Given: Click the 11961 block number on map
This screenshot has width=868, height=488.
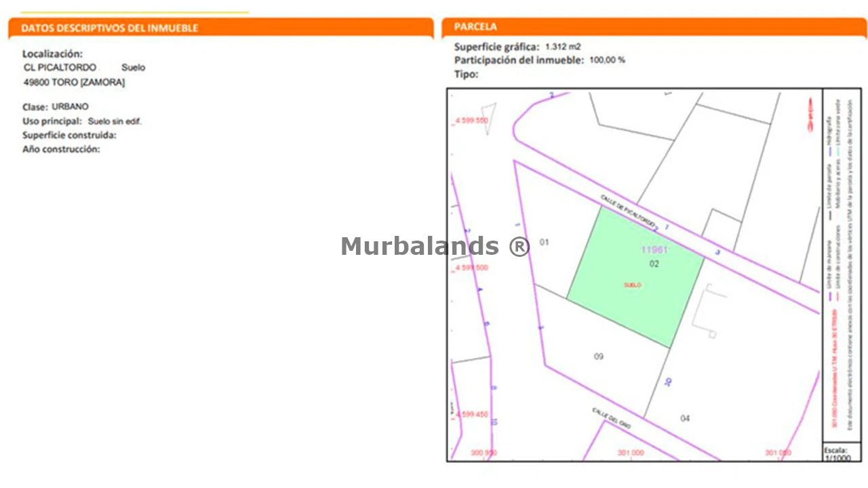Looking at the screenshot, I should tap(654, 249).
